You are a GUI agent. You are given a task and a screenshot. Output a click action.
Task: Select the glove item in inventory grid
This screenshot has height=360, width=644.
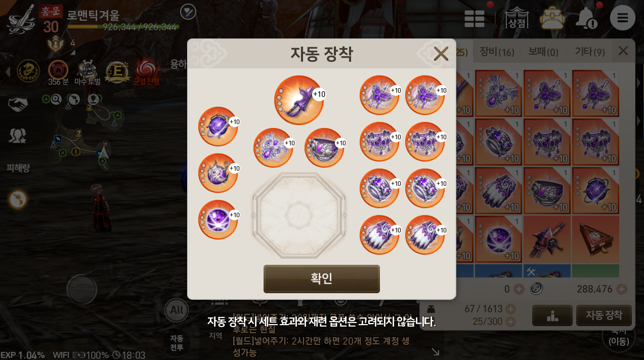tap(498, 191)
